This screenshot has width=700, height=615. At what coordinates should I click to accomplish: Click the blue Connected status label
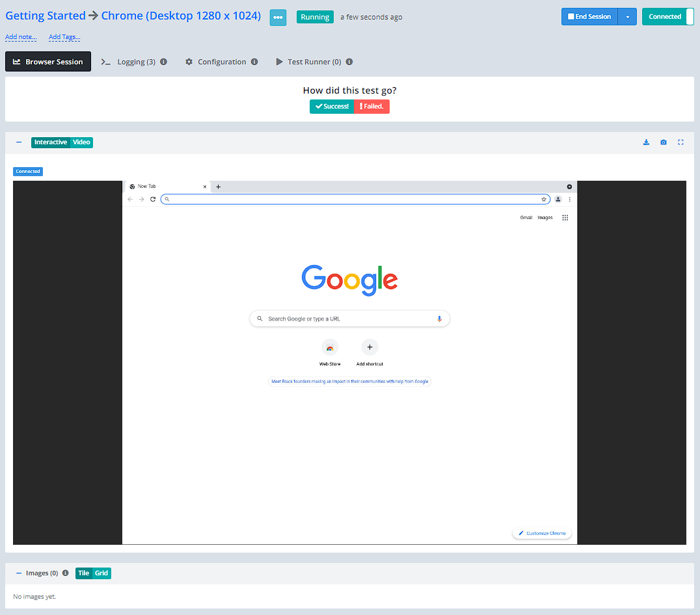tap(28, 171)
